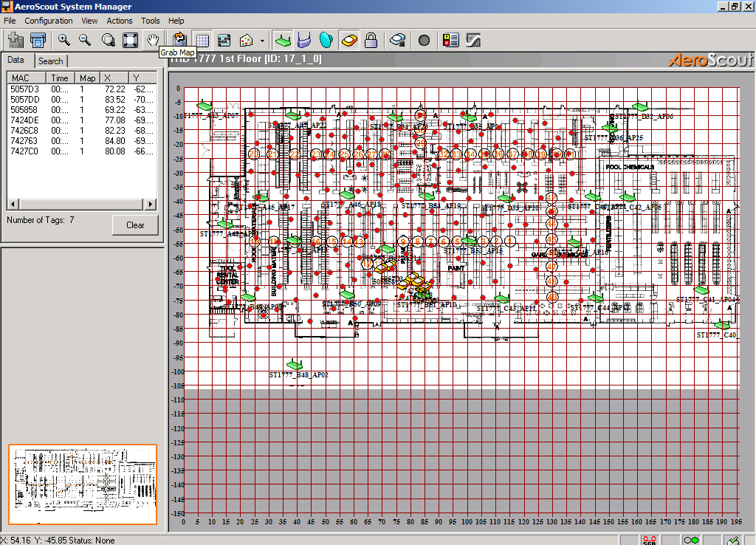The width and height of the screenshot is (756, 545).
Task: Click the print map icon
Action: (38, 40)
